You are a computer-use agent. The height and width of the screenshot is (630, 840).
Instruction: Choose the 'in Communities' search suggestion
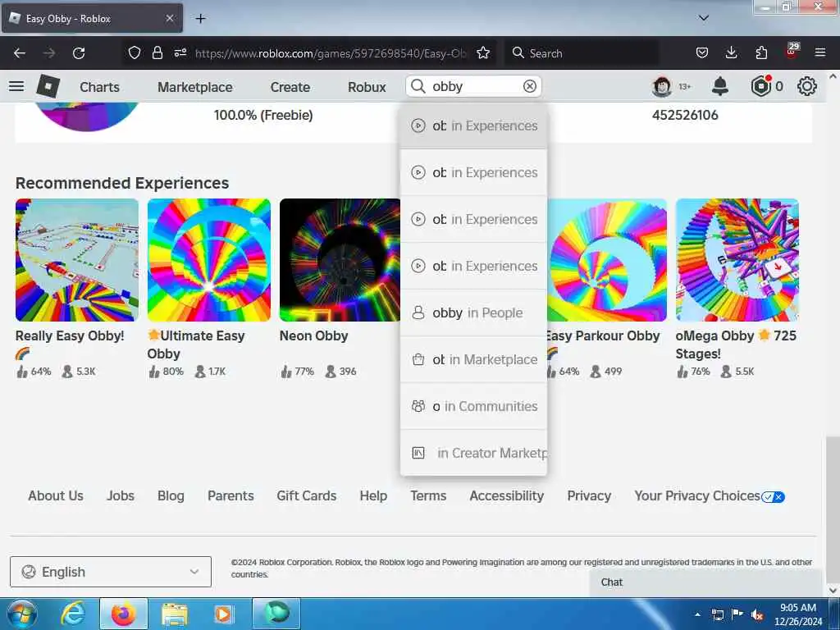473,406
